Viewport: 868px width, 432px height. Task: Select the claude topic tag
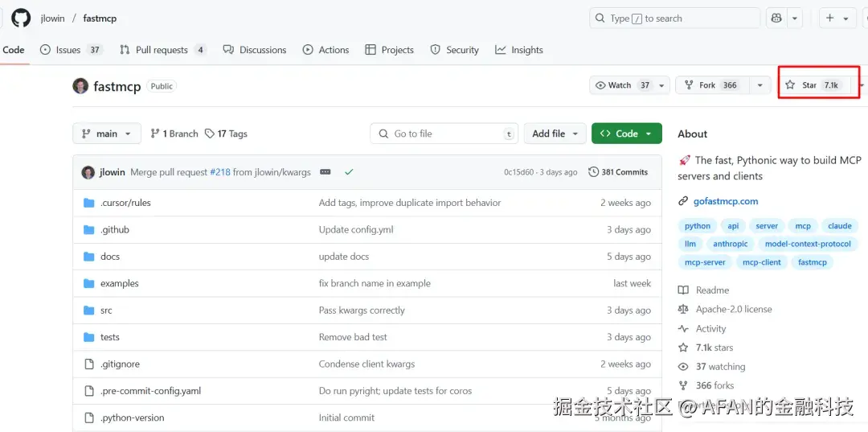click(x=840, y=226)
